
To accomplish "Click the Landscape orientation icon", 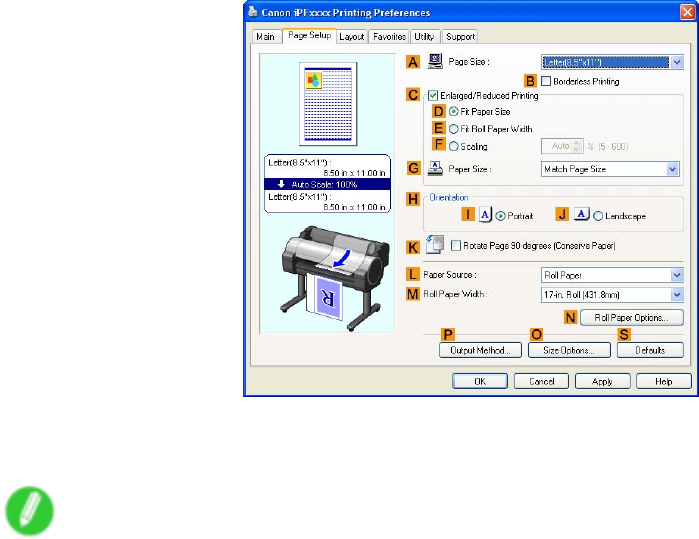I will pyautogui.click(x=581, y=214).
